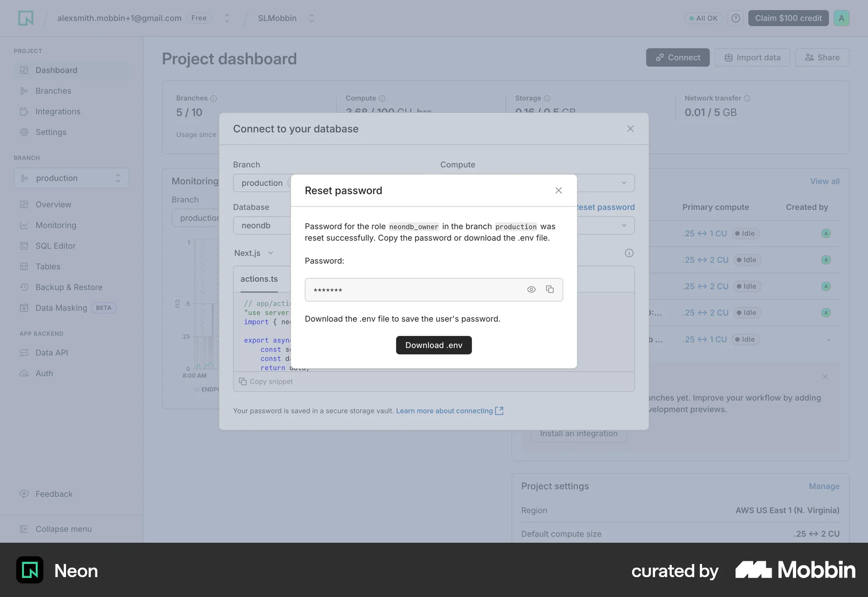Dismiss the integration suggestion banner
The image size is (868, 597).
click(825, 377)
